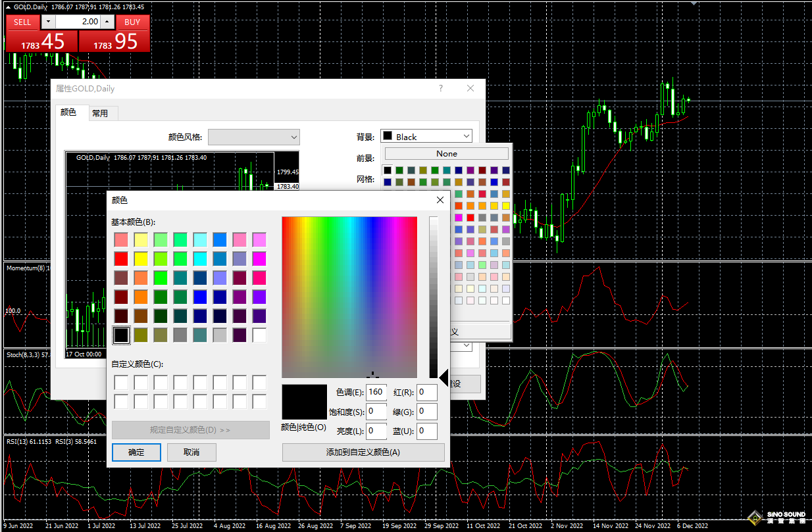Screen dimensions: 812x532
Task: Click the 饱和度 saturation input field
Action: point(376,412)
